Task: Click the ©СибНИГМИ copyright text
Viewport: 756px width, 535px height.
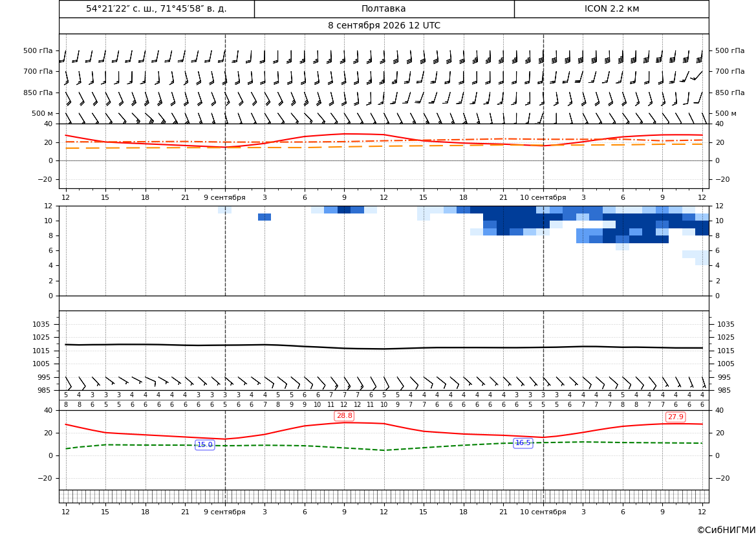Action: coord(726,530)
